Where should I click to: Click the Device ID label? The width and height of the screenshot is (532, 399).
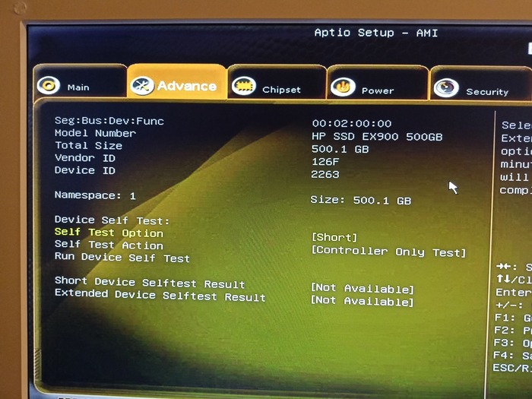[x=85, y=170]
